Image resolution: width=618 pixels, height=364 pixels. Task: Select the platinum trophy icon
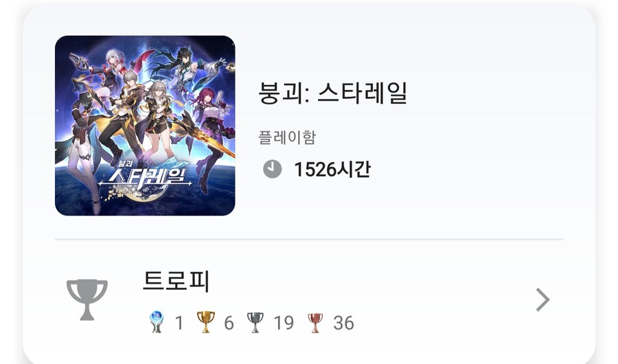[x=157, y=322]
